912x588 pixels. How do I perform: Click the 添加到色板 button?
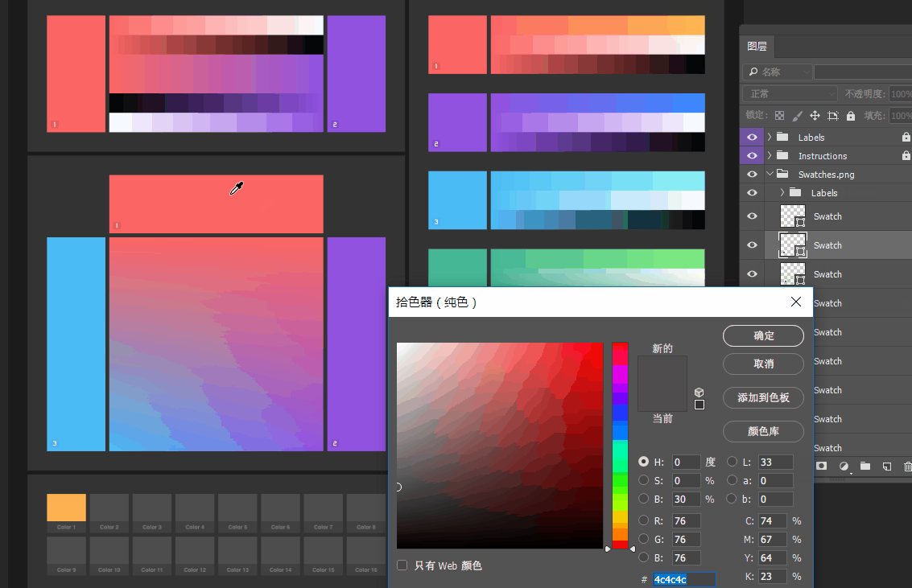[763, 397]
